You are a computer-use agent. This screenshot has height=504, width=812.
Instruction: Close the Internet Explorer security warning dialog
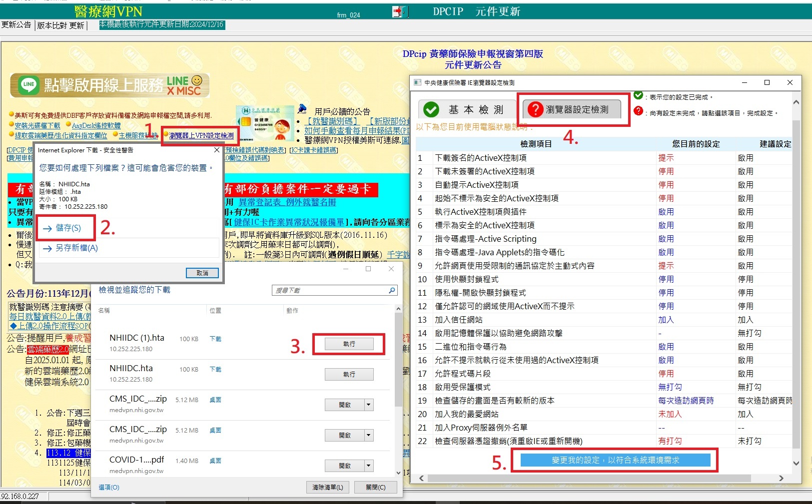[217, 150]
